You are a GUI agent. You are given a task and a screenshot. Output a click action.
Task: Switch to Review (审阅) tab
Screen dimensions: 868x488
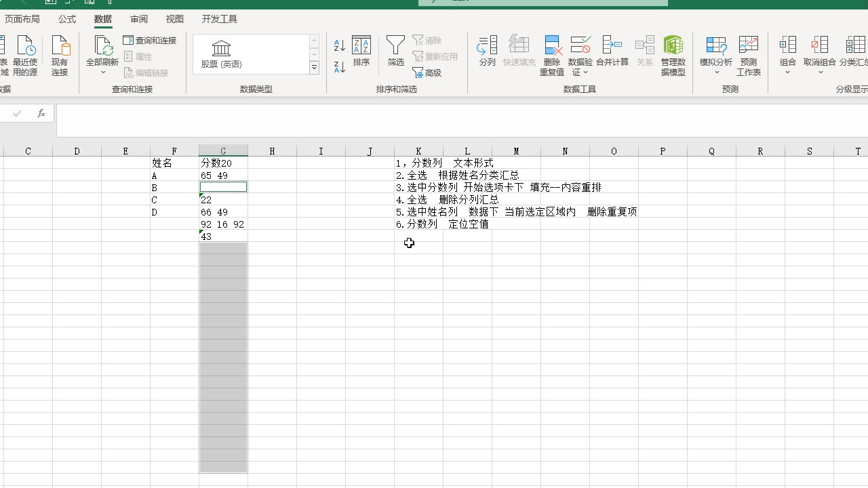pos(139,19)
